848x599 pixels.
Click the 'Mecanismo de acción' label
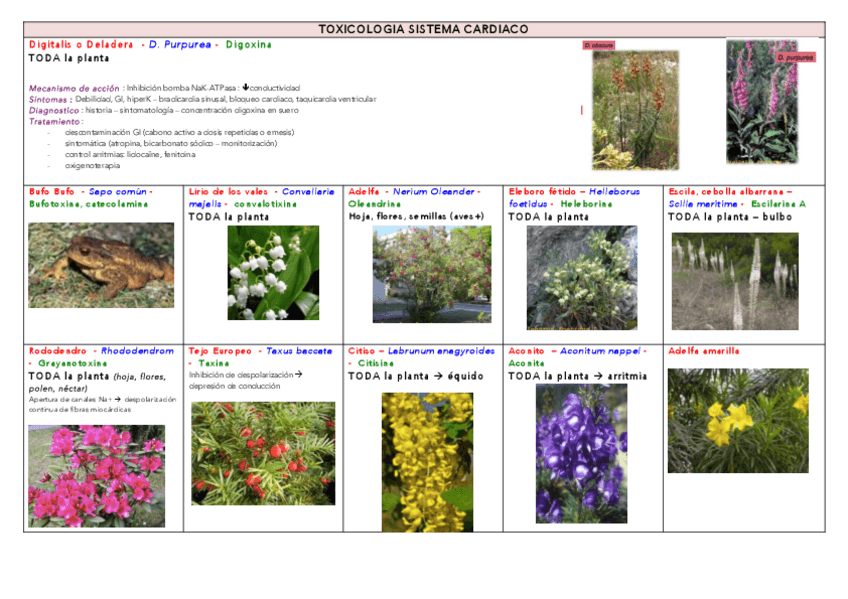pyautogui.click(x=74, y=89)
